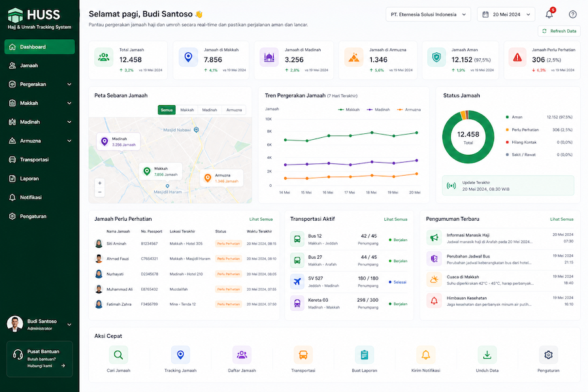Open the 20 Mei 2024 date picker
Viewport: 588px width, 392px height.
click(x=506, y=14)
